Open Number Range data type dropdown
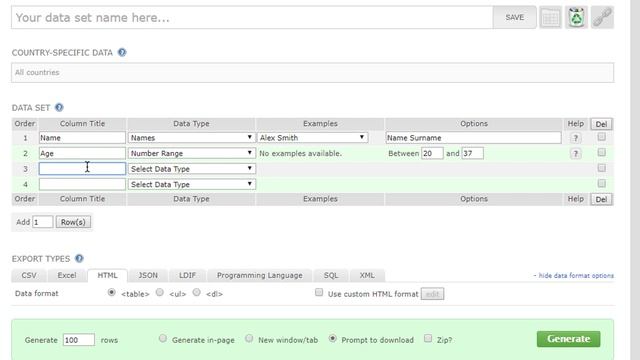The width and height of the screenshot is (640, 360). pos(191,153)
